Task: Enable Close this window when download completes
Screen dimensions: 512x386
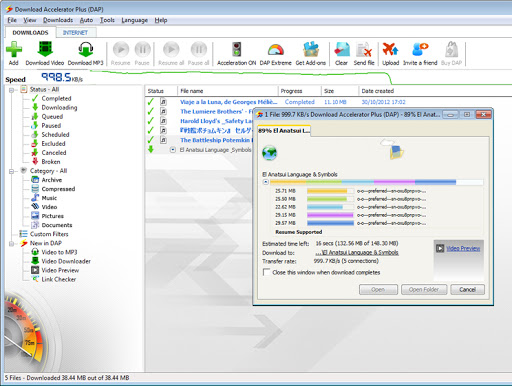Action: (266, 272)
